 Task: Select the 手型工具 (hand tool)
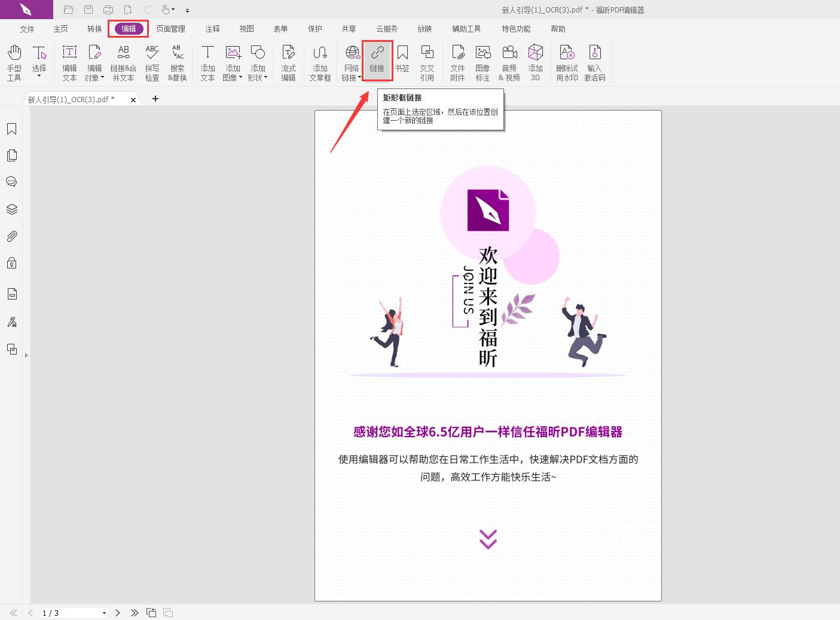14,62
